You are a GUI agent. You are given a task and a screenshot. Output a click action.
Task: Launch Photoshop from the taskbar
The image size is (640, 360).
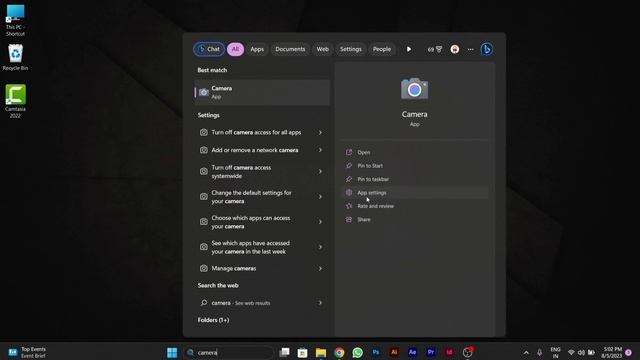376,352
